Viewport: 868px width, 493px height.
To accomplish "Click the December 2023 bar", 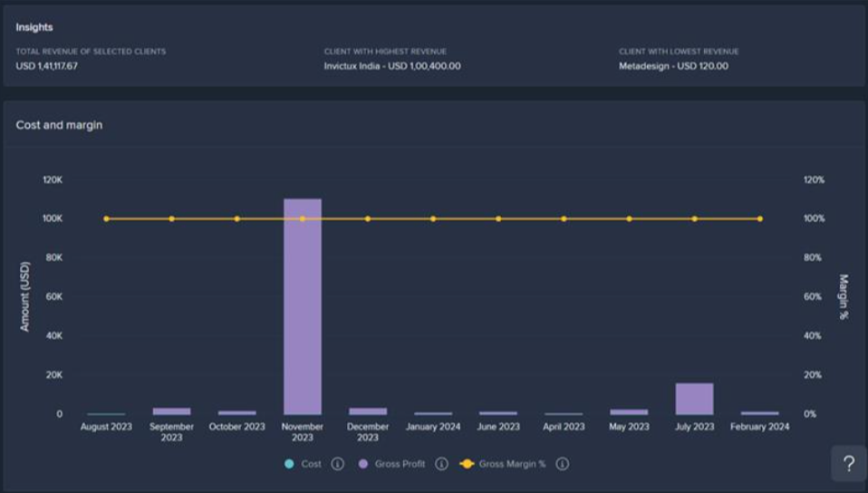I will point(368,411).
